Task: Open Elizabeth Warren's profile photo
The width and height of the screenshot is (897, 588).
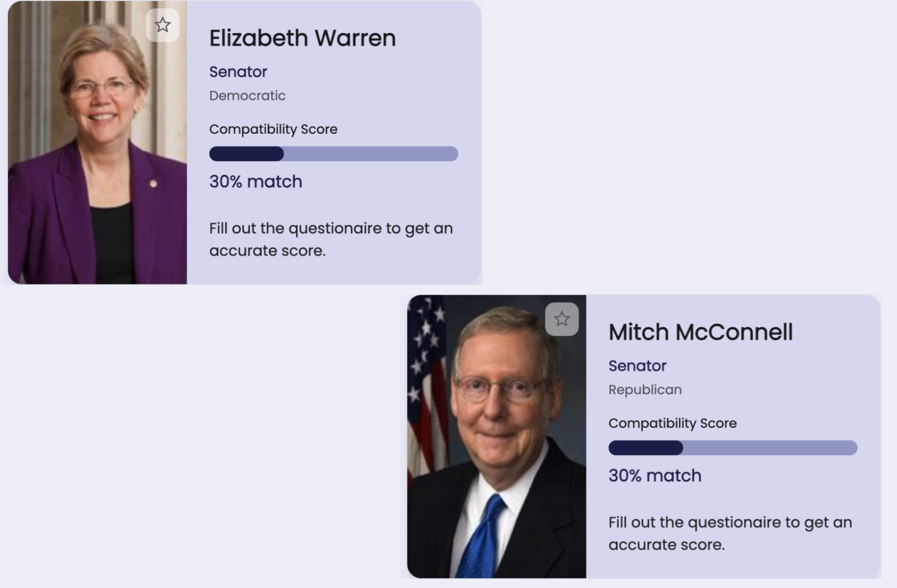Action: 98,151
